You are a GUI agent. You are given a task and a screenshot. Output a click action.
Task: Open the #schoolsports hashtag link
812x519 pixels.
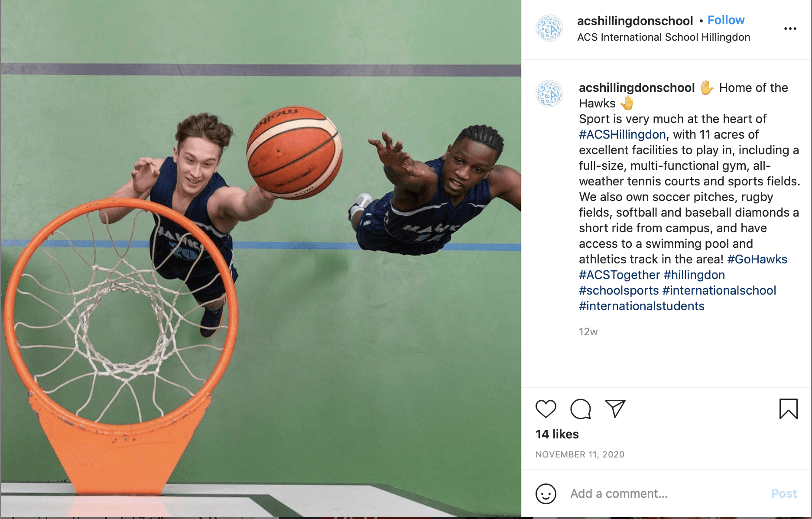[619, 290]
